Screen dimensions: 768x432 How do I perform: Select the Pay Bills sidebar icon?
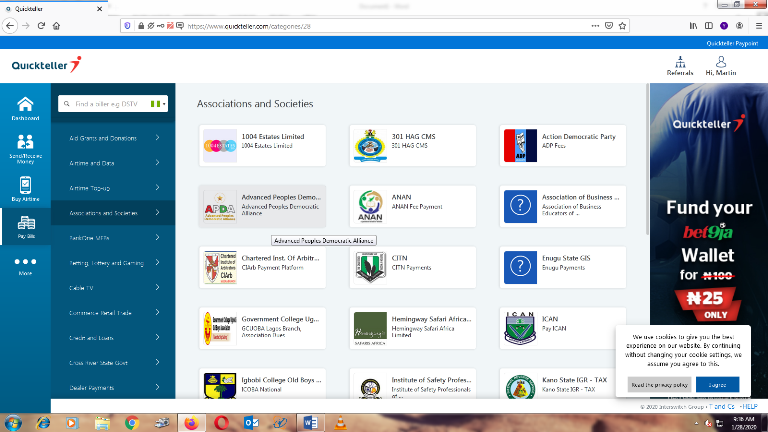[x=25, y=228]
